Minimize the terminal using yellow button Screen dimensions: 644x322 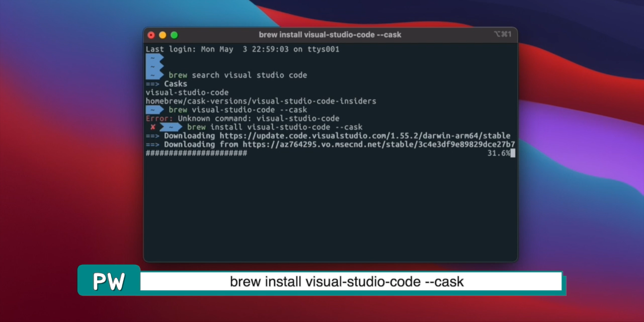(163, 35)
